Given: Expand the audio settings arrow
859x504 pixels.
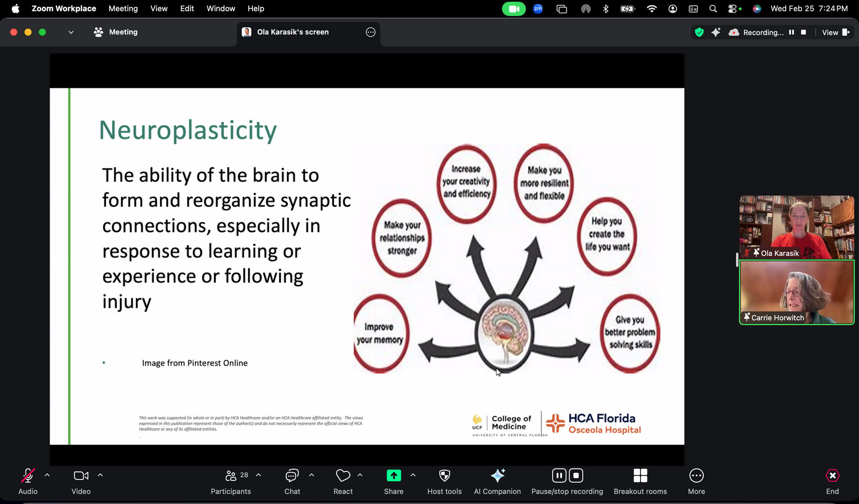Looking at the screenshot, I should coord(47,475).
